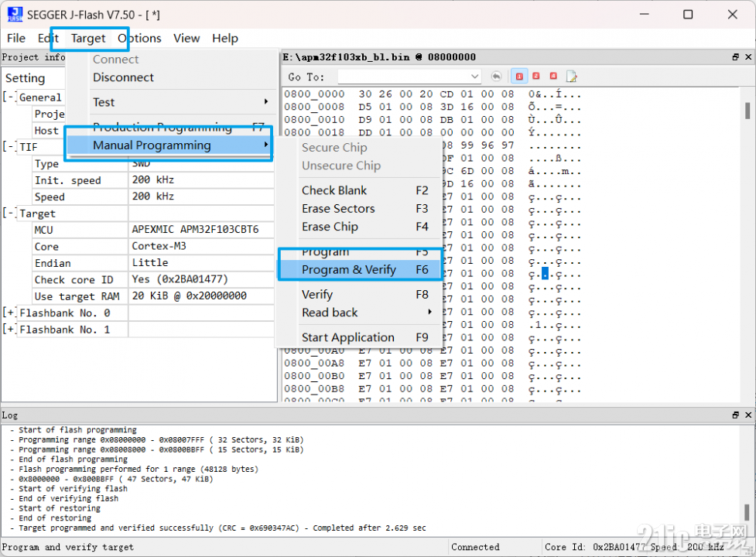This screenshot has width=756, height=557.
Task: Choose Disconnect from Target menu
Action: [124, 77]
